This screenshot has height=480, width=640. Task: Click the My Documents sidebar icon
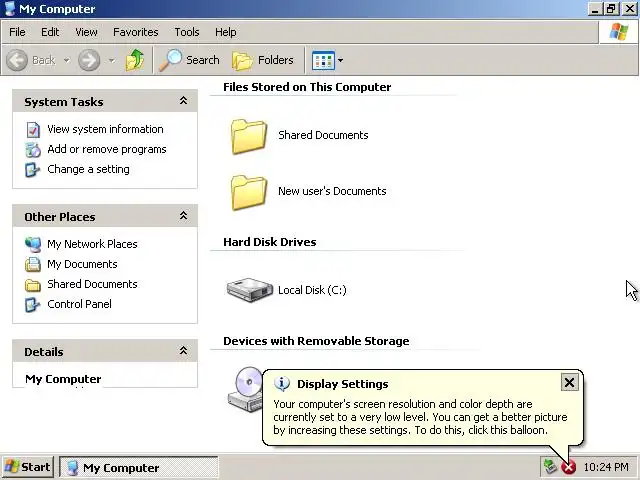coord(33,264)
